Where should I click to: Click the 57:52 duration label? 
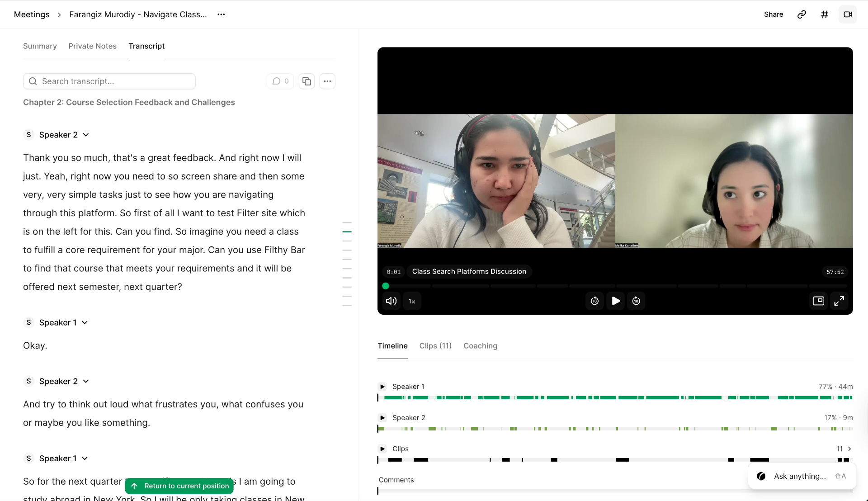coord(835,272)
